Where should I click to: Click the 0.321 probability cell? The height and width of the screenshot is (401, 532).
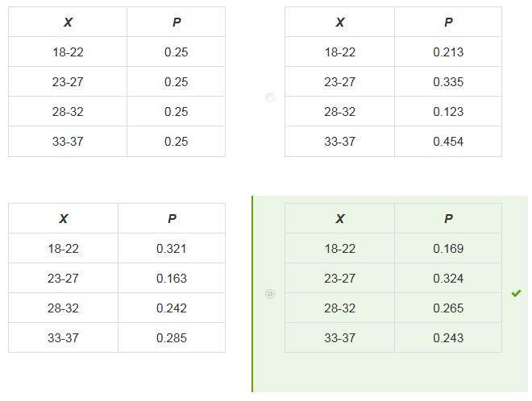tap(172, 249)
